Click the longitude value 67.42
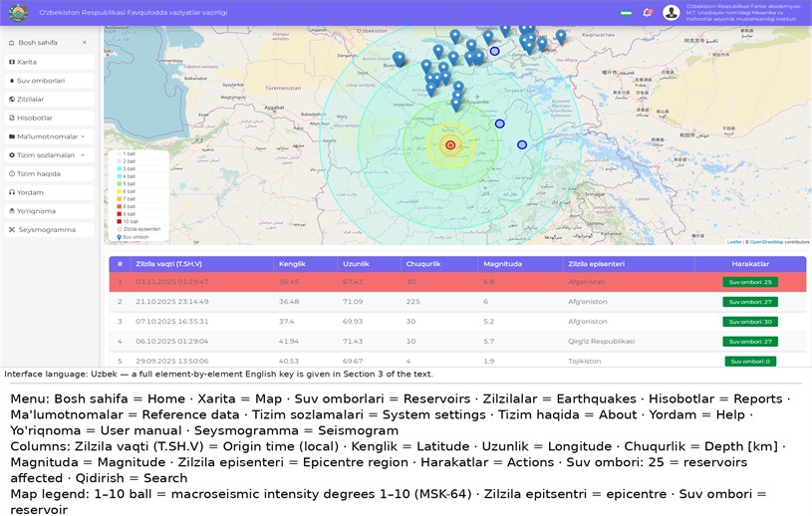The width and height of the screenshot is (812, 516). coord(353,282)
